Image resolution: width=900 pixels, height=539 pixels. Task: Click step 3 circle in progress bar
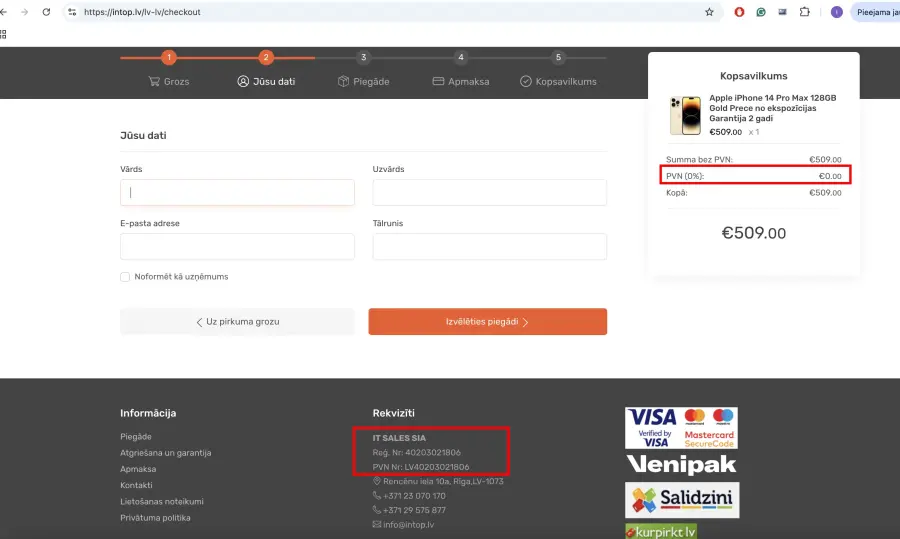(364, 58)
